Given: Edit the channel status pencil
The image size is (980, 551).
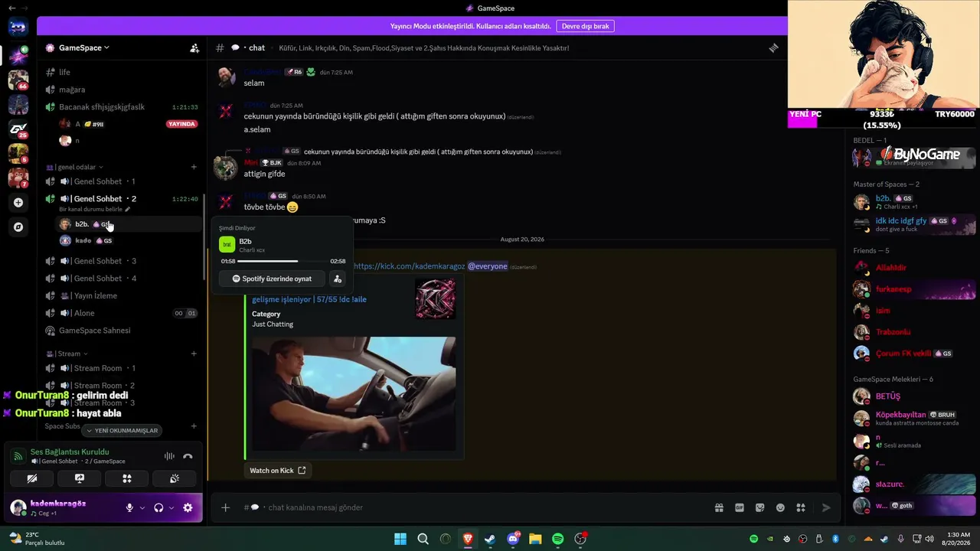Looking at the screenshot, I should pyautogui.click(x=128, y=209).
